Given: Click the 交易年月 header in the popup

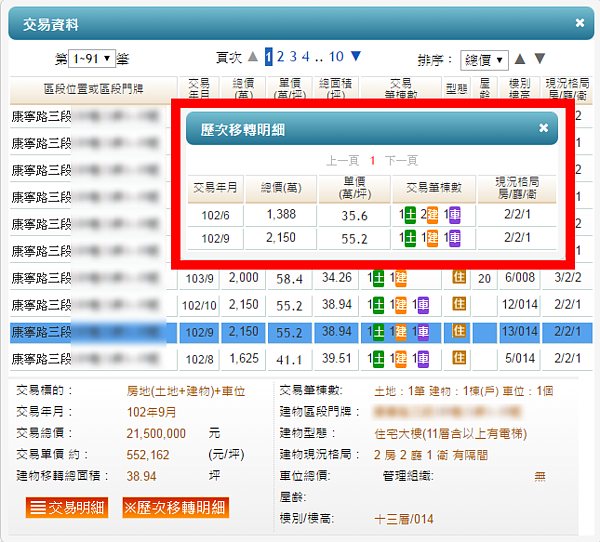Looking at the screenshot, I should tap(215, 188).
